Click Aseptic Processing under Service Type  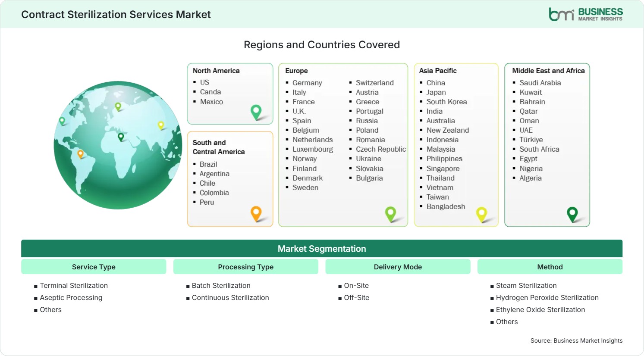[71, 297]
